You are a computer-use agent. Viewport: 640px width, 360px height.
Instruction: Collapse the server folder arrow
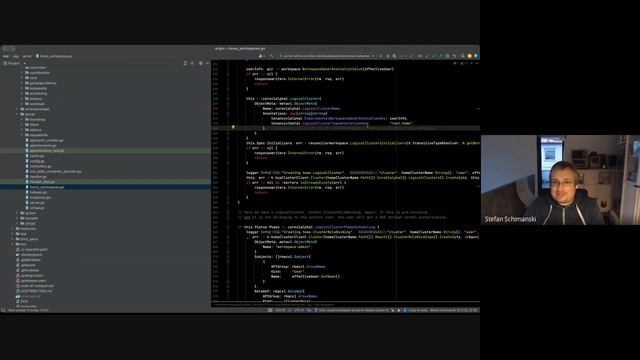(x=18, y=114)
